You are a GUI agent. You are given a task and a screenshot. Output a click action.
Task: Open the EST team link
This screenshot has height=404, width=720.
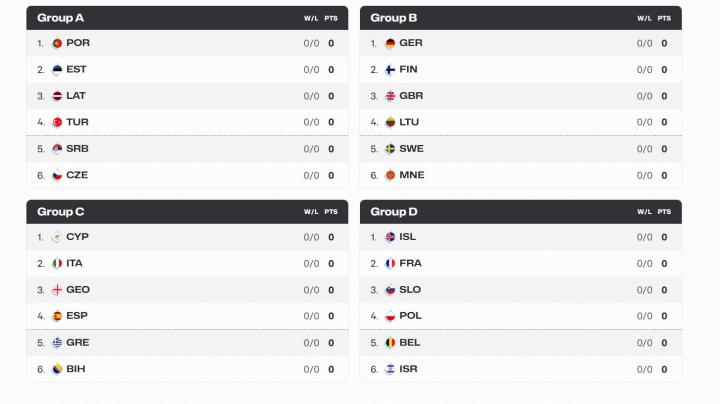pos(76,70)
